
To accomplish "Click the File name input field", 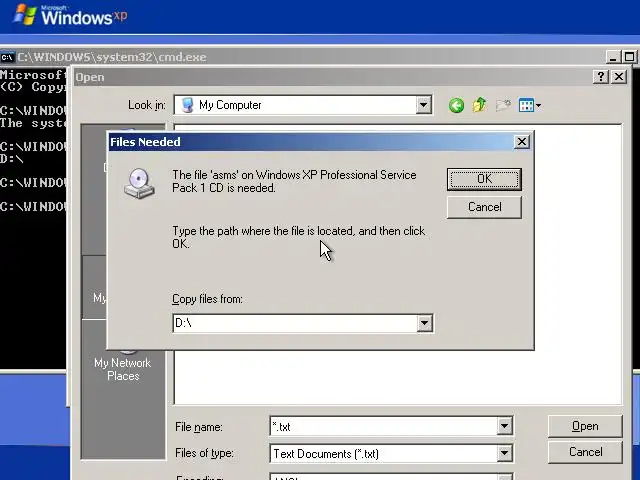I will point(384,427).
